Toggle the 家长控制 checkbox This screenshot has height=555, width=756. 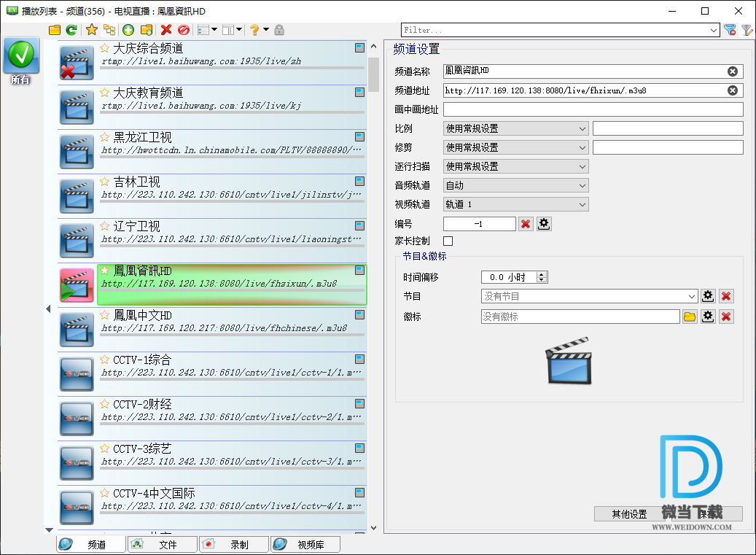[448, 241]
